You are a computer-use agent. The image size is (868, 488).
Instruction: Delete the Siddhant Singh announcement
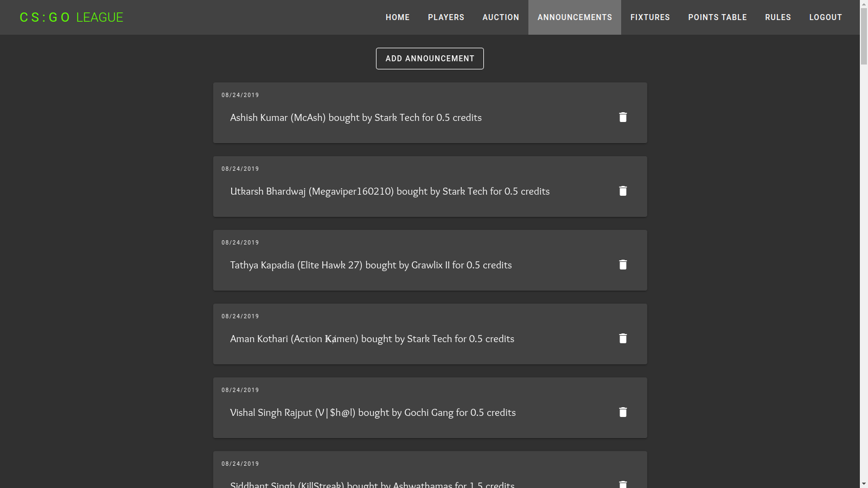(x=623, y=484)
